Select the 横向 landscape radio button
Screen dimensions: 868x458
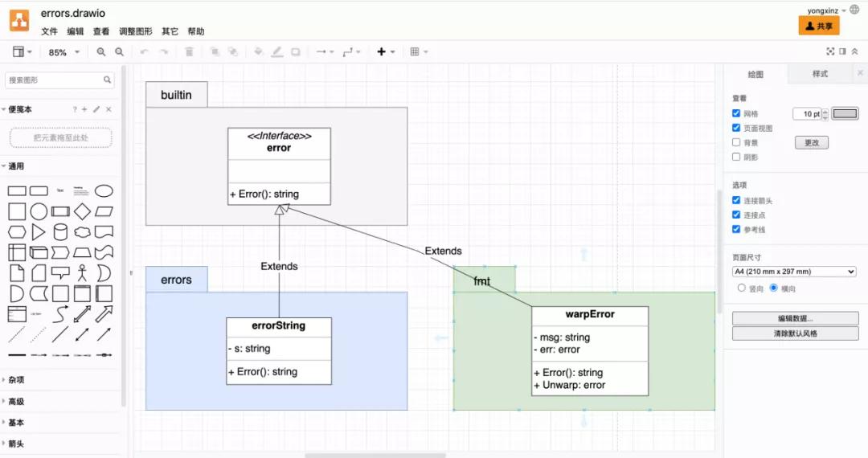tap(773, 288)
